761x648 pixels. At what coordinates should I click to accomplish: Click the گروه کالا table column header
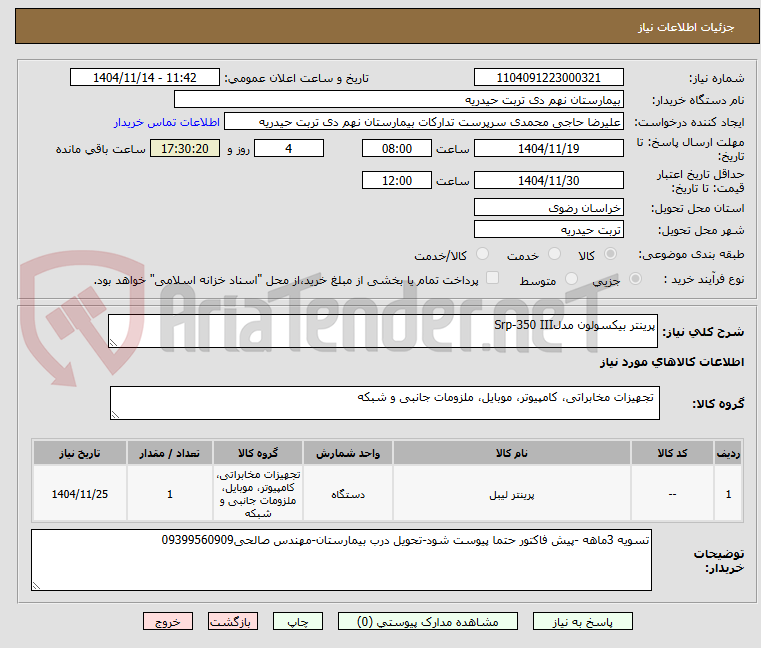(x=258, y=453)
